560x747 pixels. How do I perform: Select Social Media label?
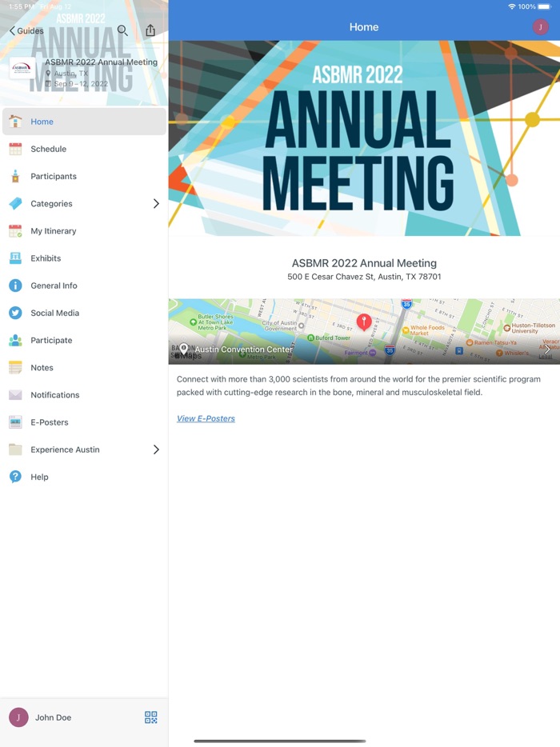[55, 313]
